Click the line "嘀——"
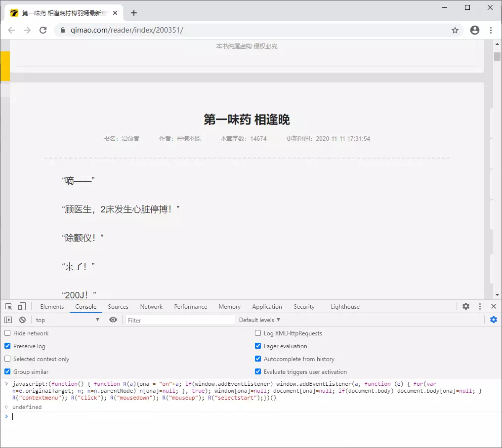Viewport: 502px width, 448px height. point(78,181)
